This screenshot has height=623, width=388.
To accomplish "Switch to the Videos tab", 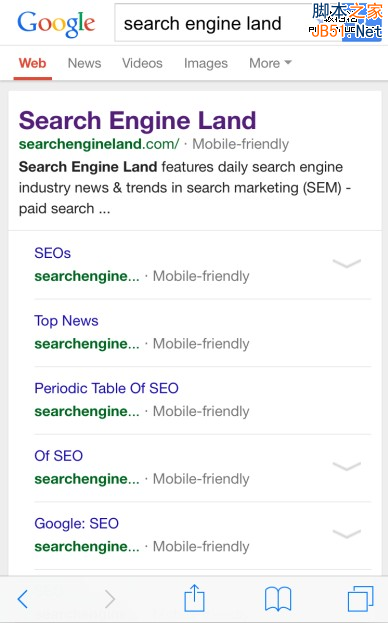I will coord(142,63).
